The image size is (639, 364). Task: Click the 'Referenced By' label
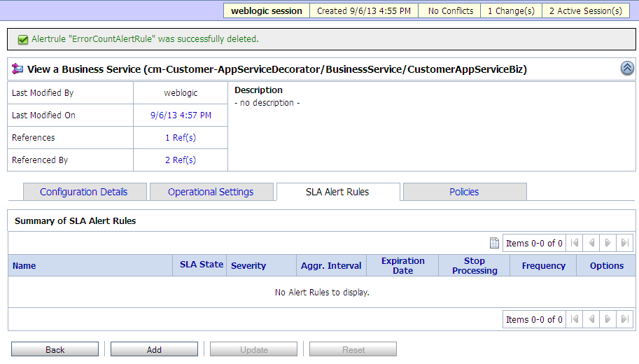coord(40,160)
